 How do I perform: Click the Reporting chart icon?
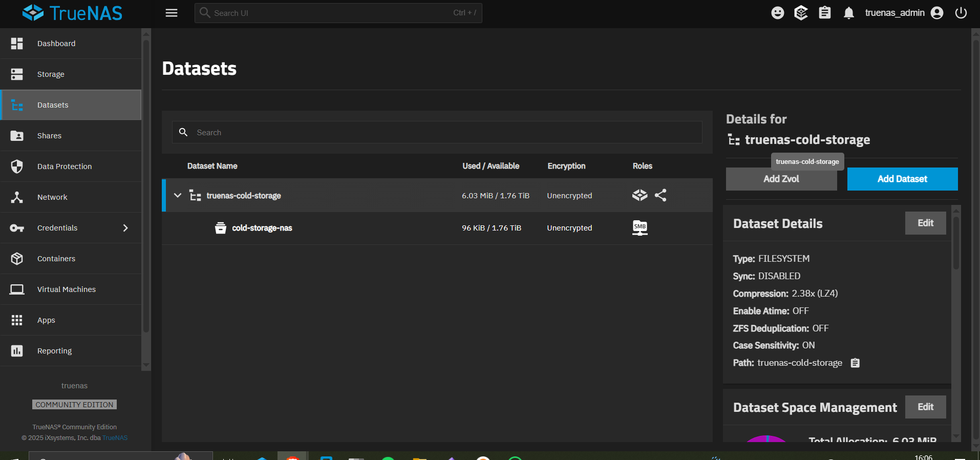tap(17, 351)
